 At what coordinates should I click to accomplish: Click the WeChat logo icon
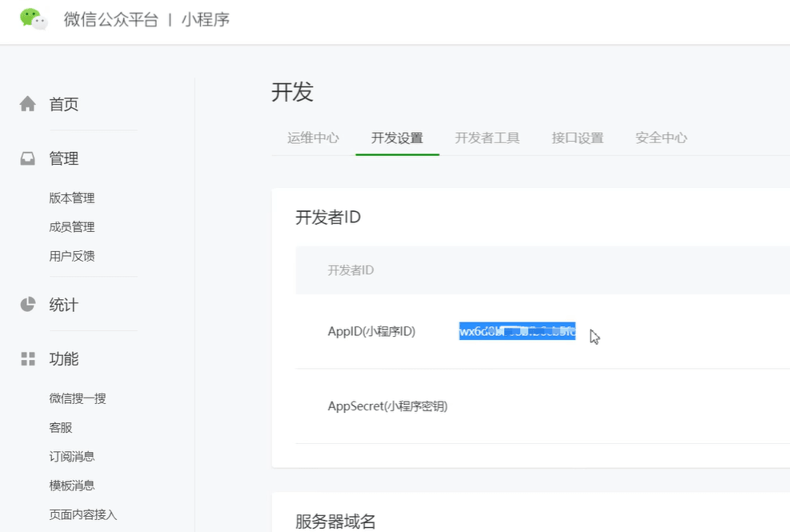(x=34, y=19)
